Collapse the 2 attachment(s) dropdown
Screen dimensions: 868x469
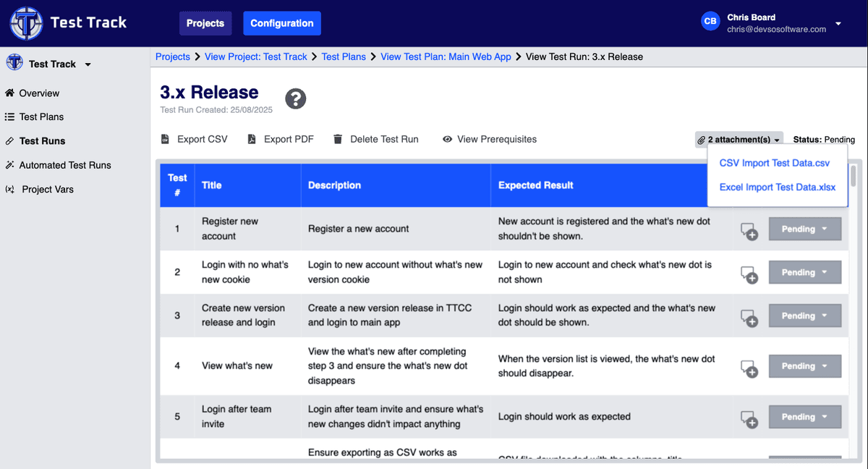coord(739,140)
